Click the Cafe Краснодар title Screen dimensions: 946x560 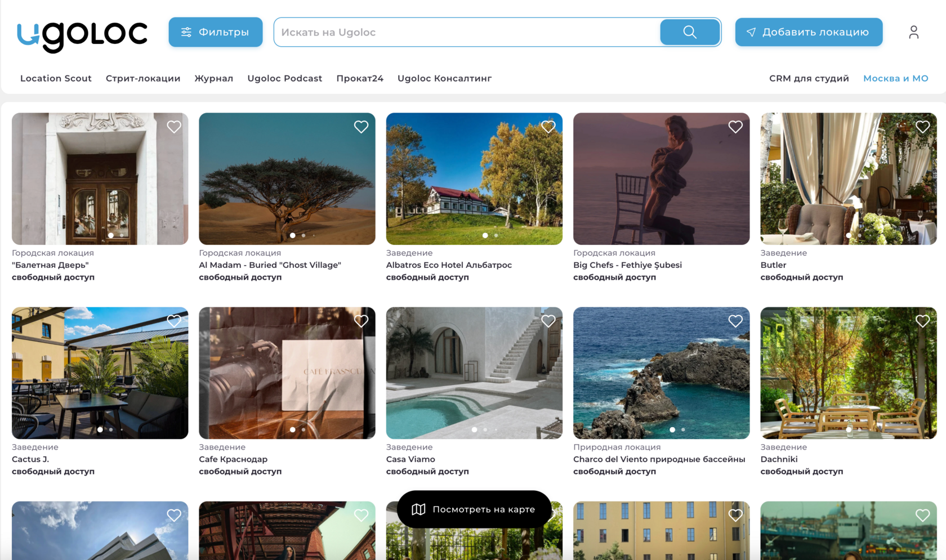point(233,459)
